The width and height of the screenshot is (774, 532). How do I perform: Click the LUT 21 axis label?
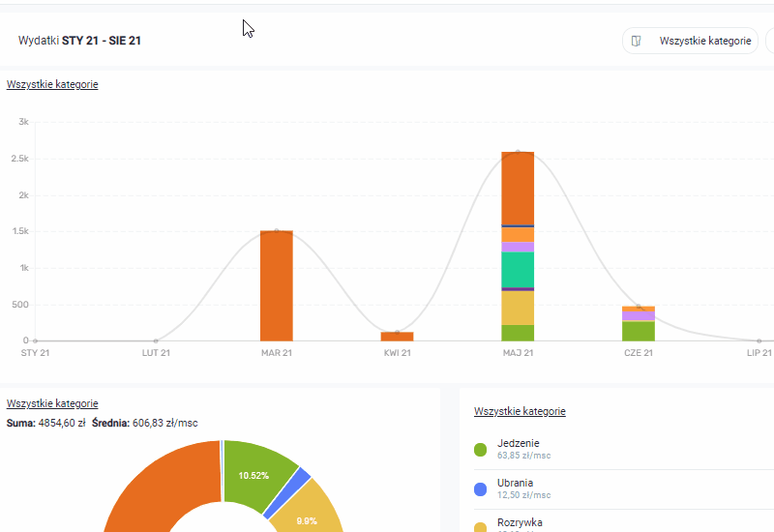[x=156, y=353]
